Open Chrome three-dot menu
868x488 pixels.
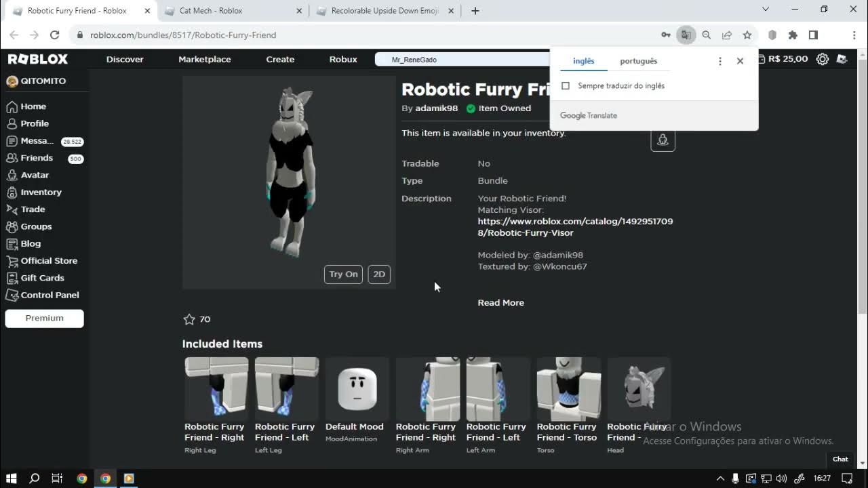pos(854,35)
